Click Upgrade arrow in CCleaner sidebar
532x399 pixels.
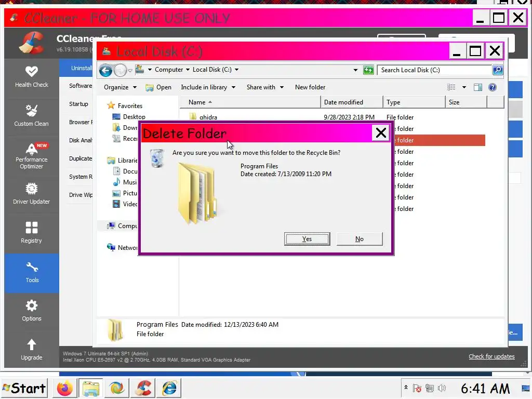click(32, 350)
